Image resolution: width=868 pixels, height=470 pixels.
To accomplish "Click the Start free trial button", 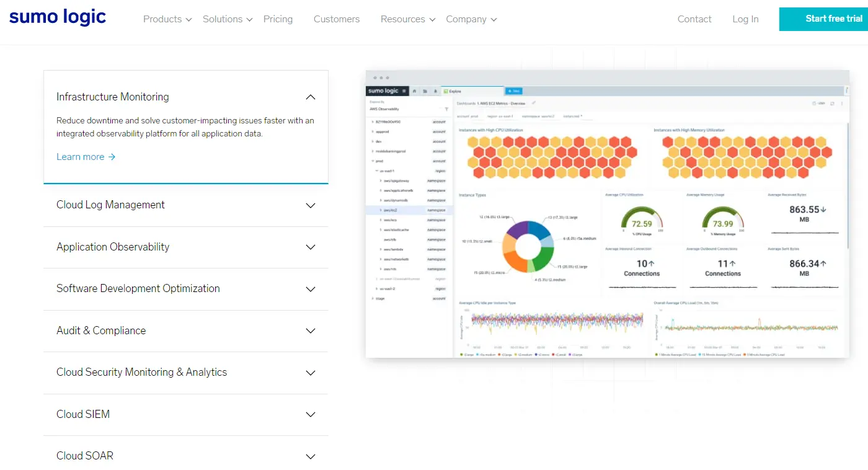I will coord(823,19).
